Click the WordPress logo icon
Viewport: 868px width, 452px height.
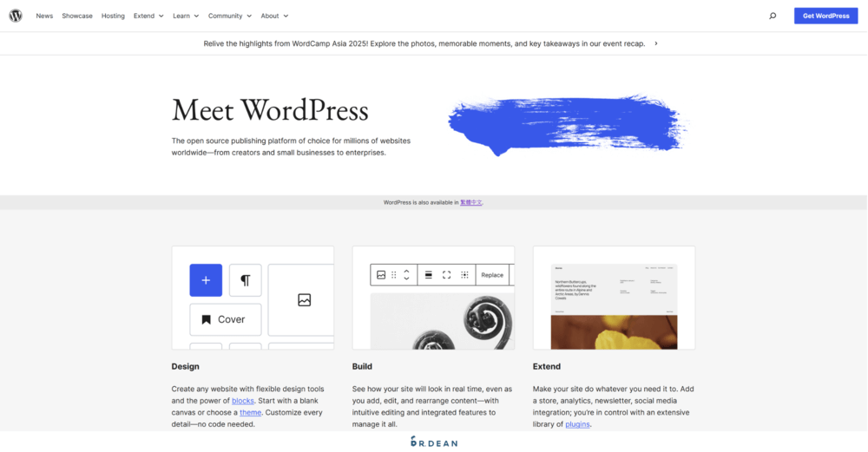[x=16, y=16]
